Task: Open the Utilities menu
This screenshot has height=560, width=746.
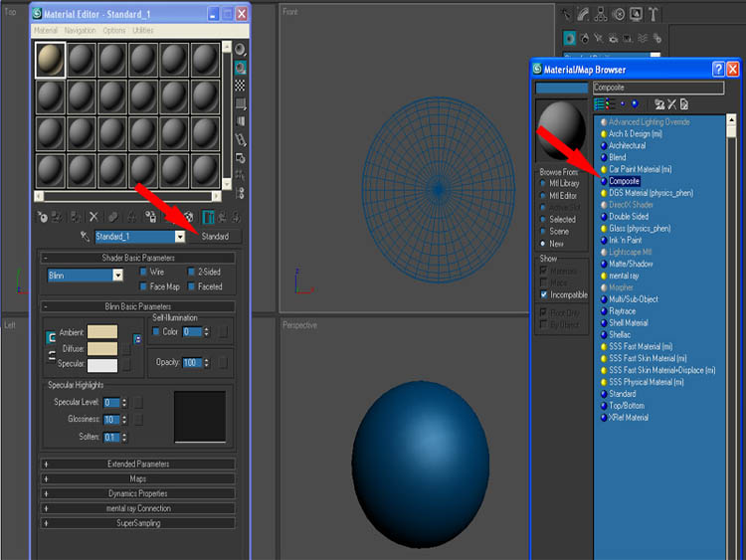Action: (x=143, y=31)
